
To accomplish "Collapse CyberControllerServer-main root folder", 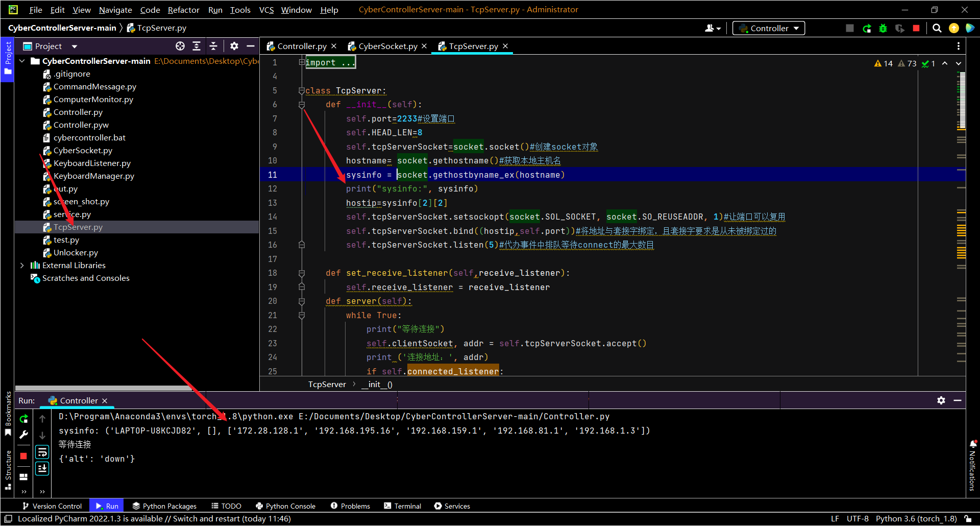I will (22, 61).
